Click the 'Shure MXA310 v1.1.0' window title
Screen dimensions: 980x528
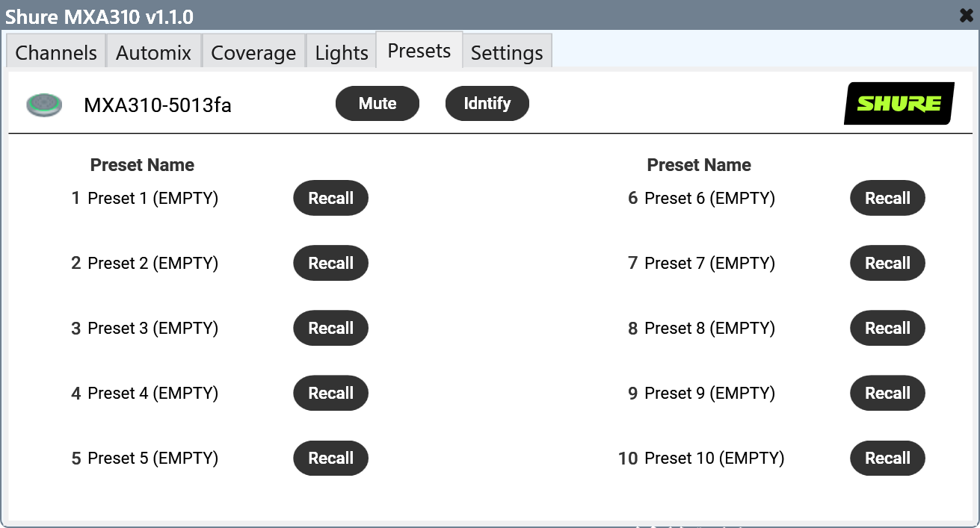(99, 16)
